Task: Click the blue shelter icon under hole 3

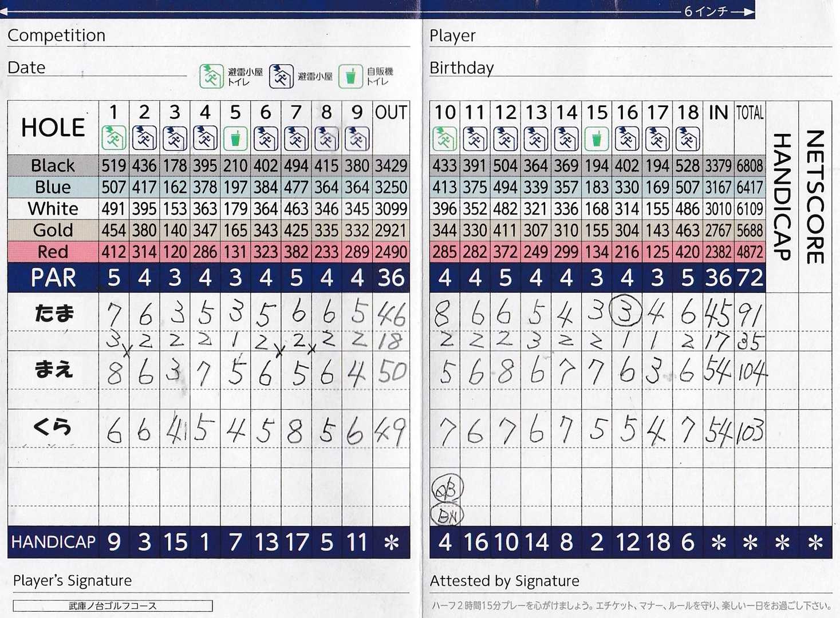Action: coord(175,138)
